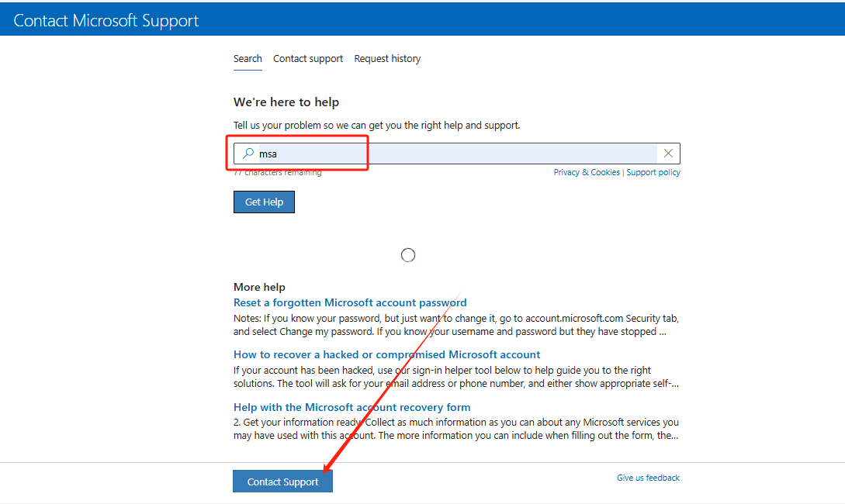The height and width of the screenshot is (504, 845).
Task: Clear the search box using the X icon
Action: pos(668,154)
